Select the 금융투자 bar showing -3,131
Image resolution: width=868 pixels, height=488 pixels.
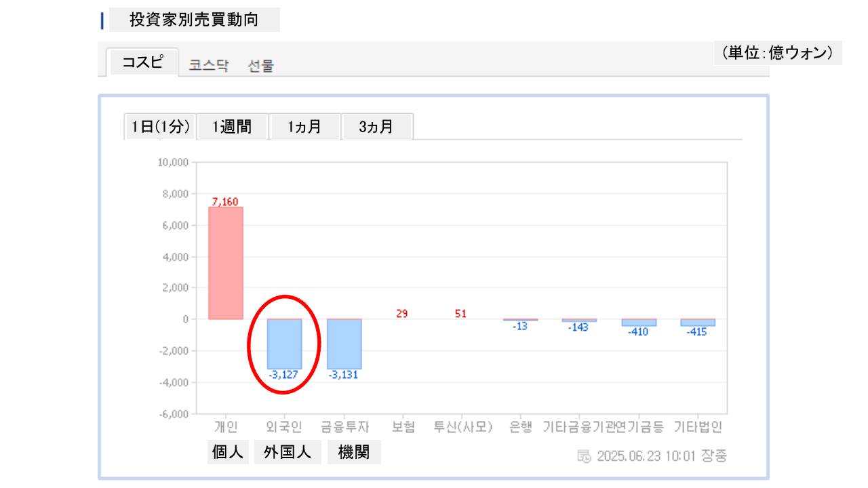(344, 344)
